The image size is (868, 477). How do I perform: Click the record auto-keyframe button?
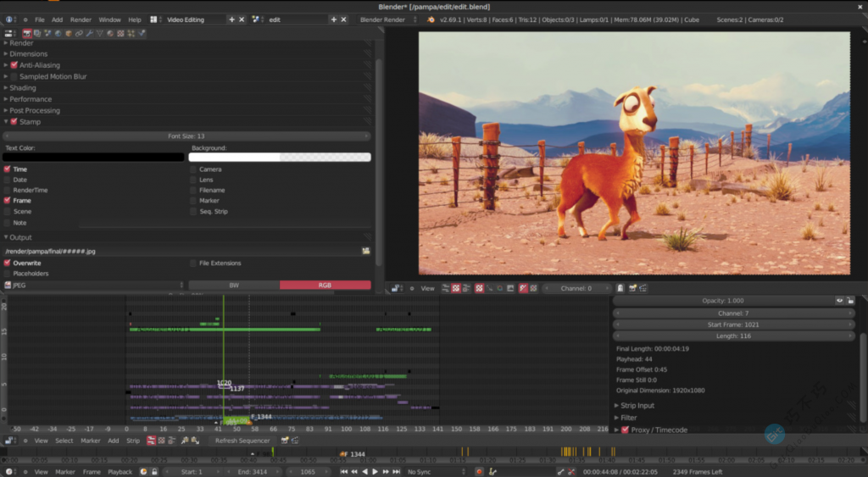pos(479,471)
